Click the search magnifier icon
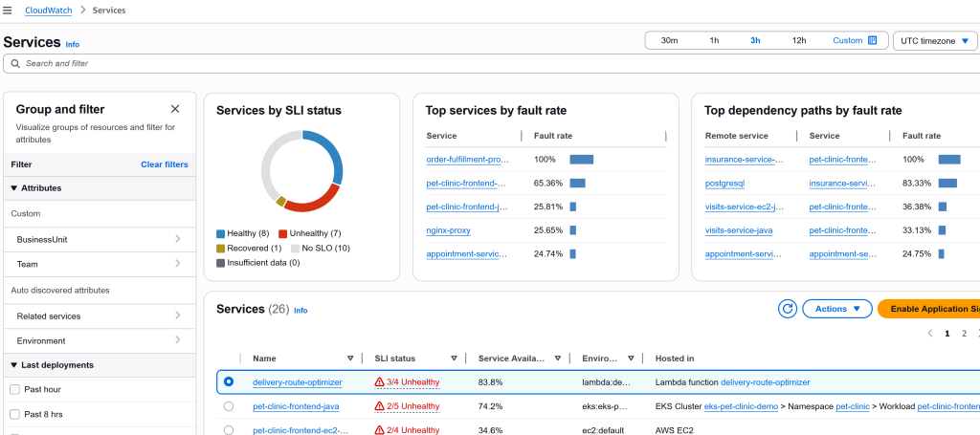The image size is (980, 435). pos(14,63)
